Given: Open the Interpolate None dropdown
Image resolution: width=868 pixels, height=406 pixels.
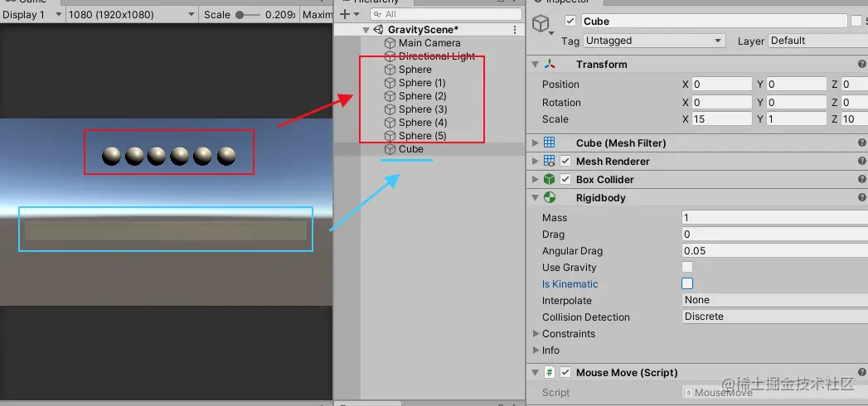Looking at the screenshot, I should pos(775,300).
